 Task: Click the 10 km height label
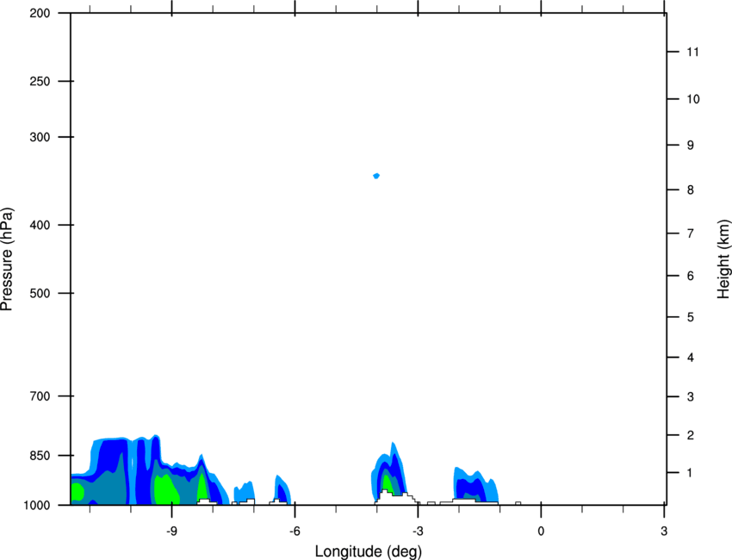point(693,99)
